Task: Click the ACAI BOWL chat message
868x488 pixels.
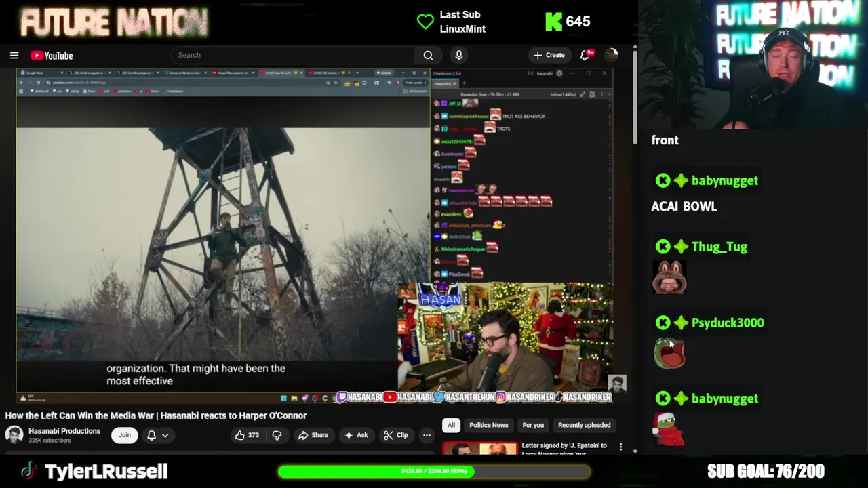Action: point(684,207)
